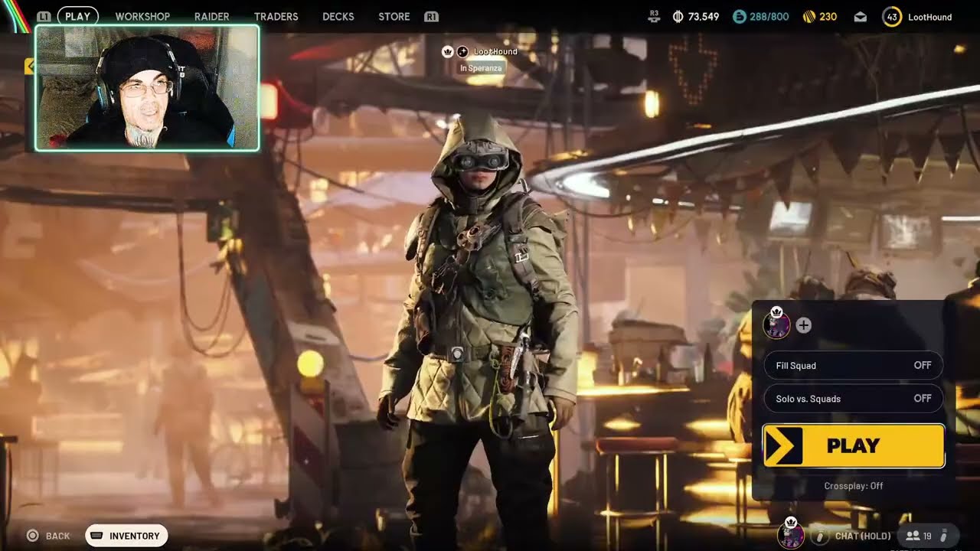Screen dimensions: 980x551
Task: Select the STORE tab
Action: tap(394, 16)
